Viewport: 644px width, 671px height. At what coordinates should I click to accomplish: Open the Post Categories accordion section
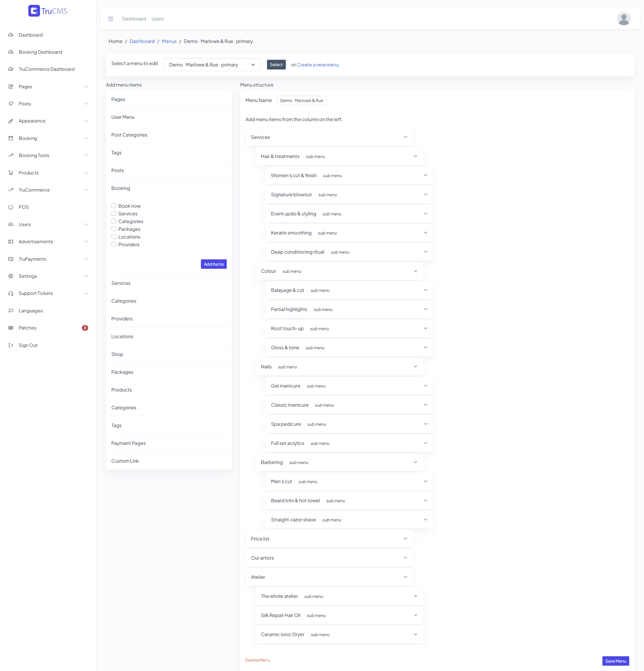point(169,135)
